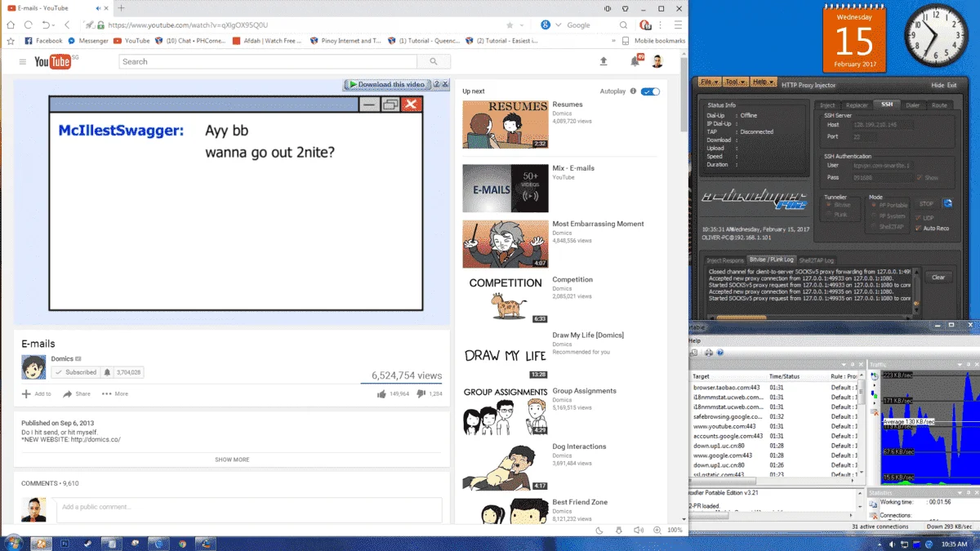This screenshot has width=980, height=551.
Task: Expand description with SHOW MORE
Action: (232, 460)
